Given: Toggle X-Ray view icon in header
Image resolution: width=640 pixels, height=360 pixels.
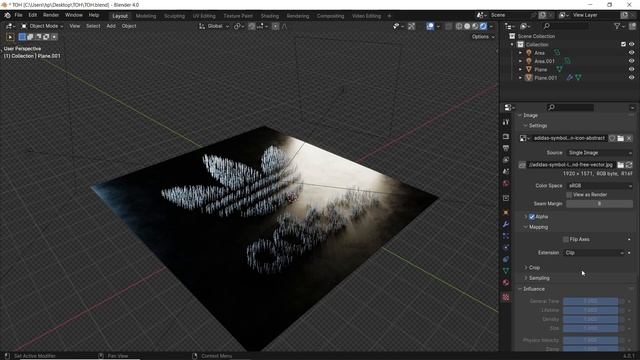Looking at the screenshot, I should click(x=449, y=26).
